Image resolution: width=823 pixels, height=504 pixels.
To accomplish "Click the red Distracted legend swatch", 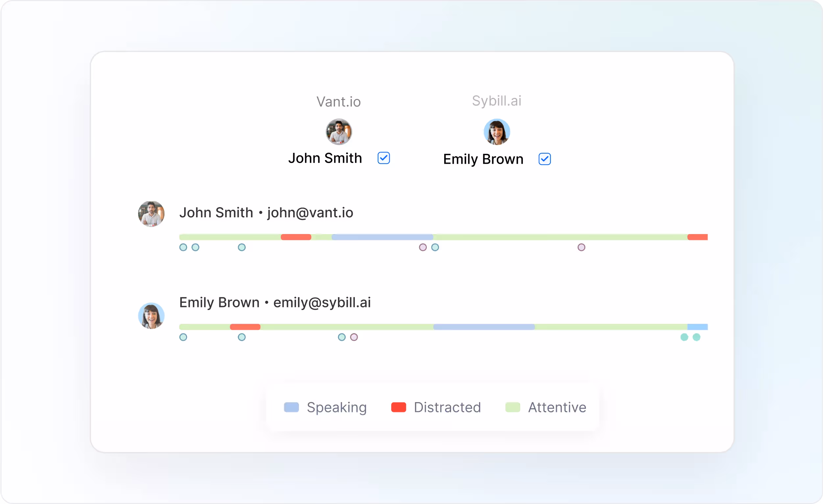I will coord(399,407).
